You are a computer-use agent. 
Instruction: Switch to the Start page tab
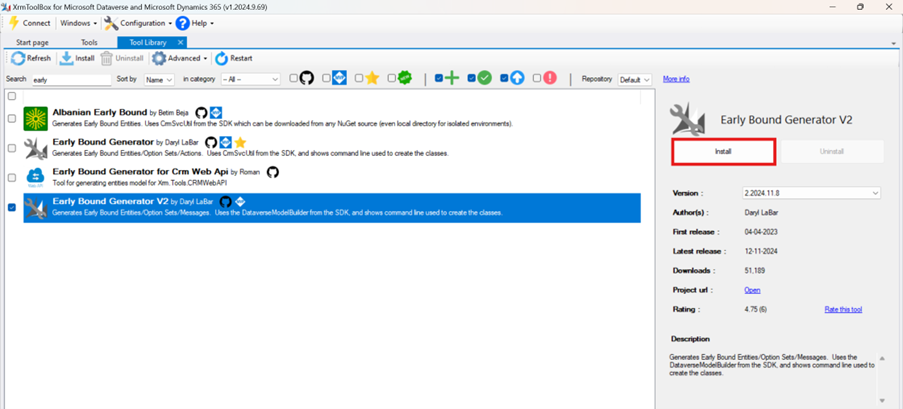32,43
